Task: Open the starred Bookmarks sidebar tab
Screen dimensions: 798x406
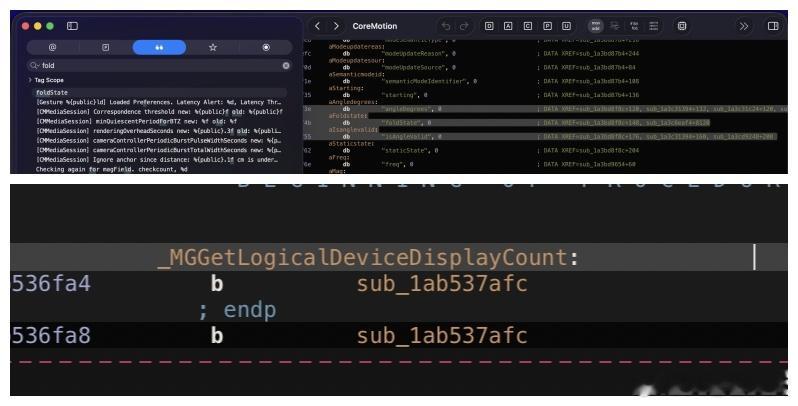Action: 213,47
